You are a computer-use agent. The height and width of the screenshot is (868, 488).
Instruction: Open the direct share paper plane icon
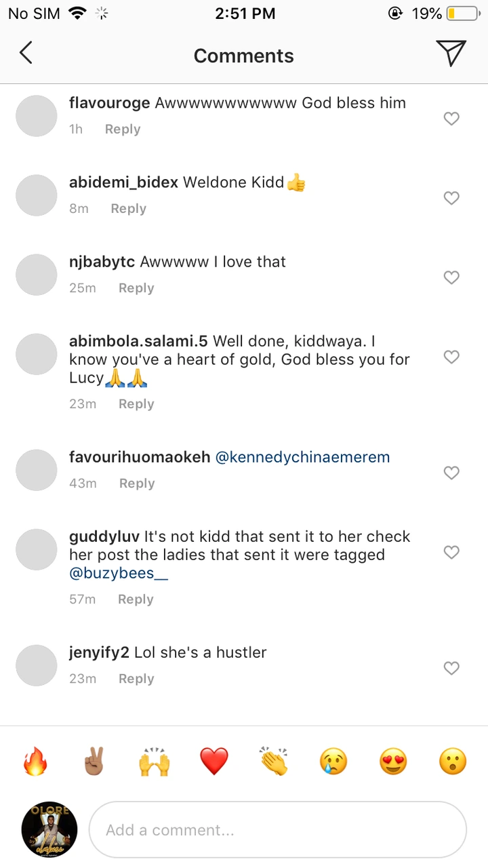pyautogui.click(x=451, y=53)
